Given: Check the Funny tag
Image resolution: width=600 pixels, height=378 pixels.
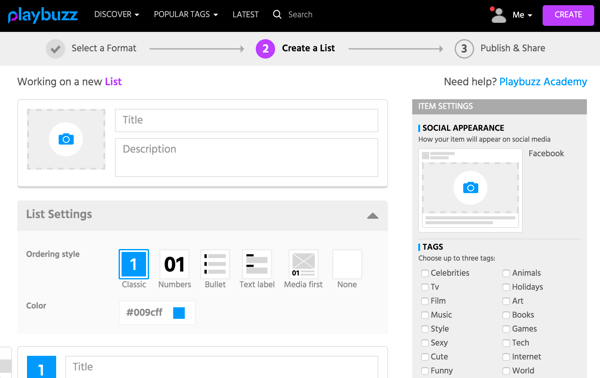Looking at the screenshot, I should point(424,371).
